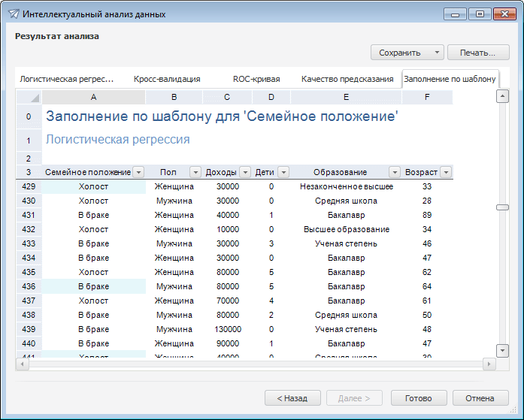Go back with the Назад button

click(x=292, y=398)
